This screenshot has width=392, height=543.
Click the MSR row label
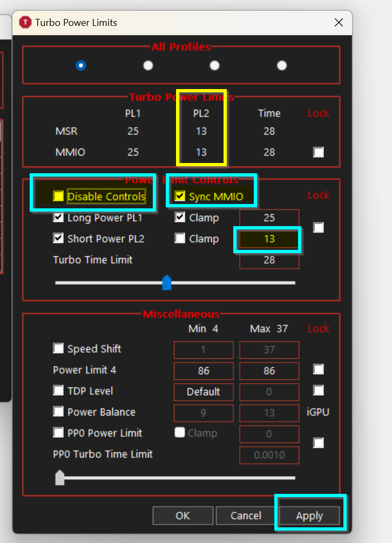pos(66,131)
